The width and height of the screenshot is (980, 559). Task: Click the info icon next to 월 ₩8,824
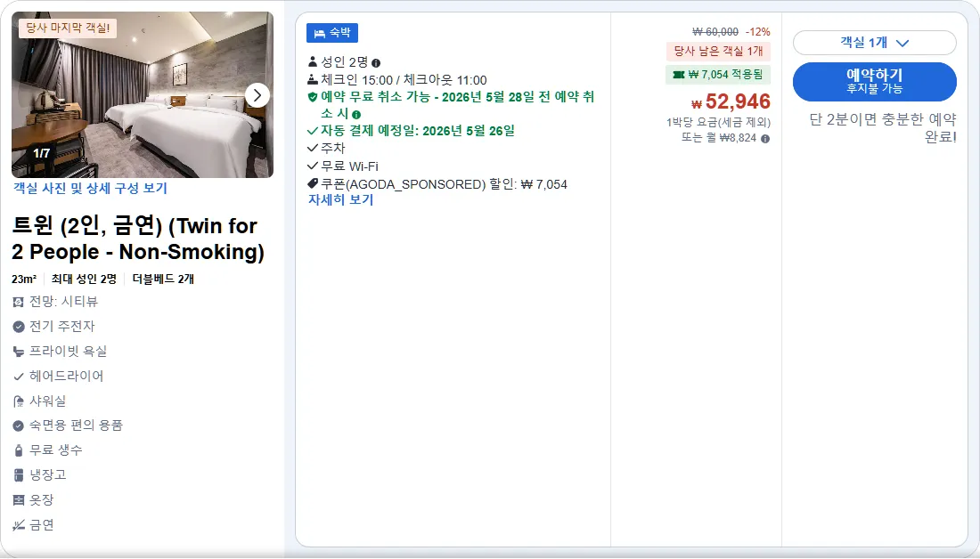[x=765, y=139]
